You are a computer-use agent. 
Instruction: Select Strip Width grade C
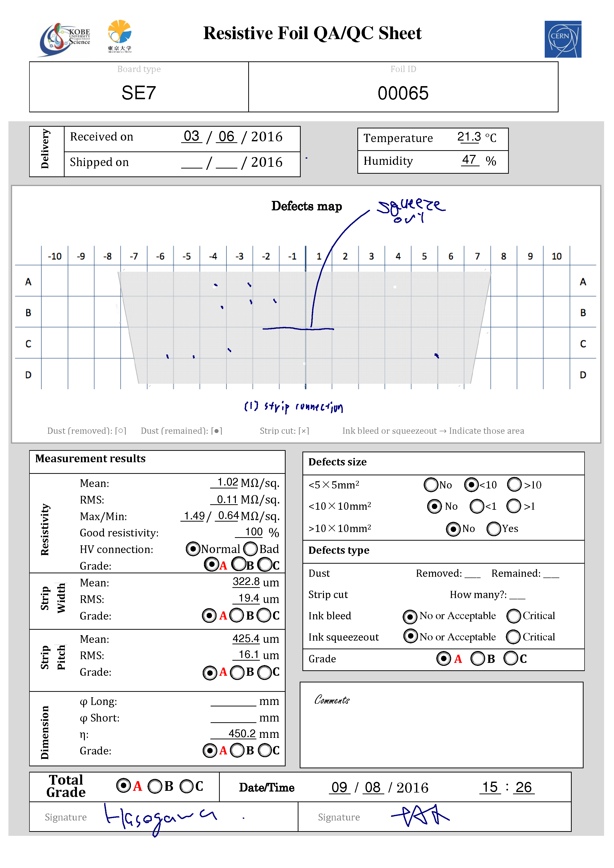tap(264, 615)
